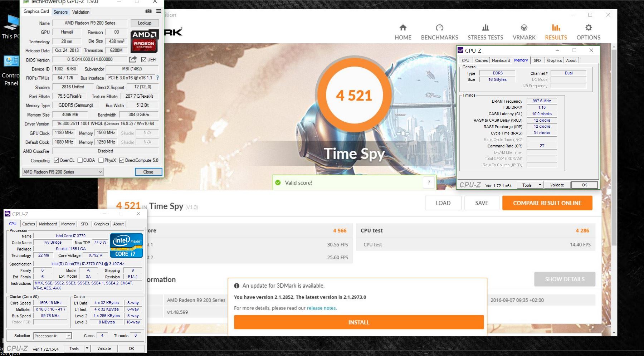Click COMPARE RESULT ONLINE button
Viewport: 644px width, 356px height.
coord(547,203)
